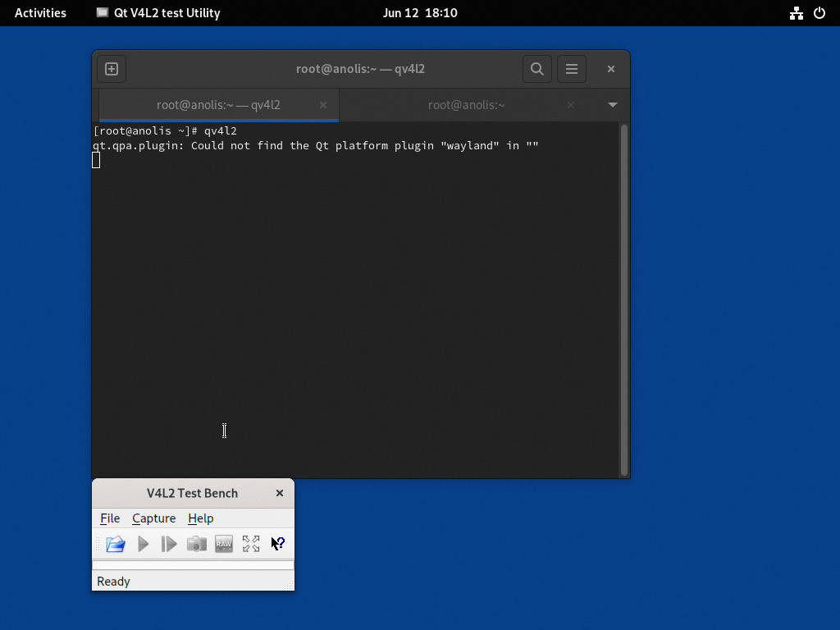840x630 pixels.
Task: Click the Open device folder icon
Action: pyautogui.click(x=116, y=544)
